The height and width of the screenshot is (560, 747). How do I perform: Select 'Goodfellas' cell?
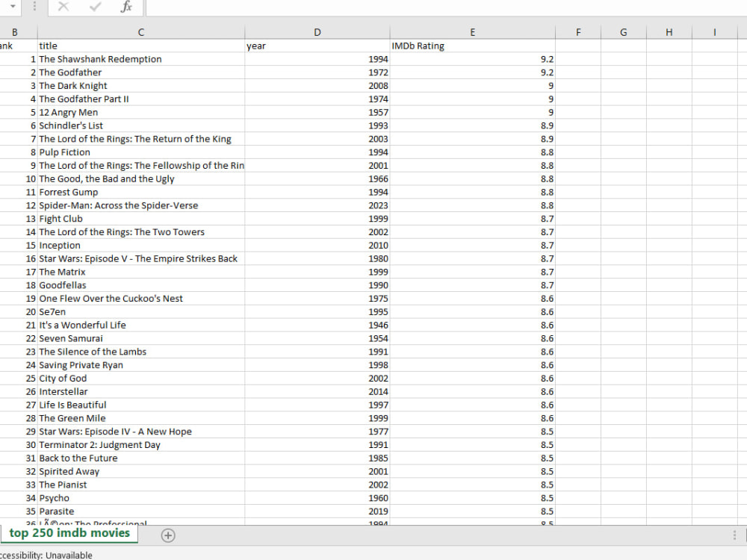point(141,285)
